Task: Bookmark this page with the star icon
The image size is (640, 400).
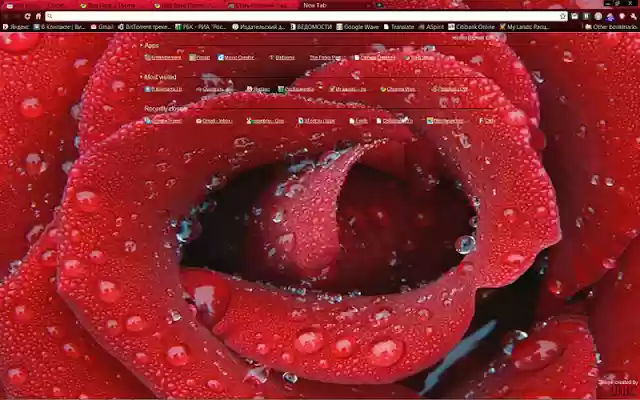Action: 563,16
